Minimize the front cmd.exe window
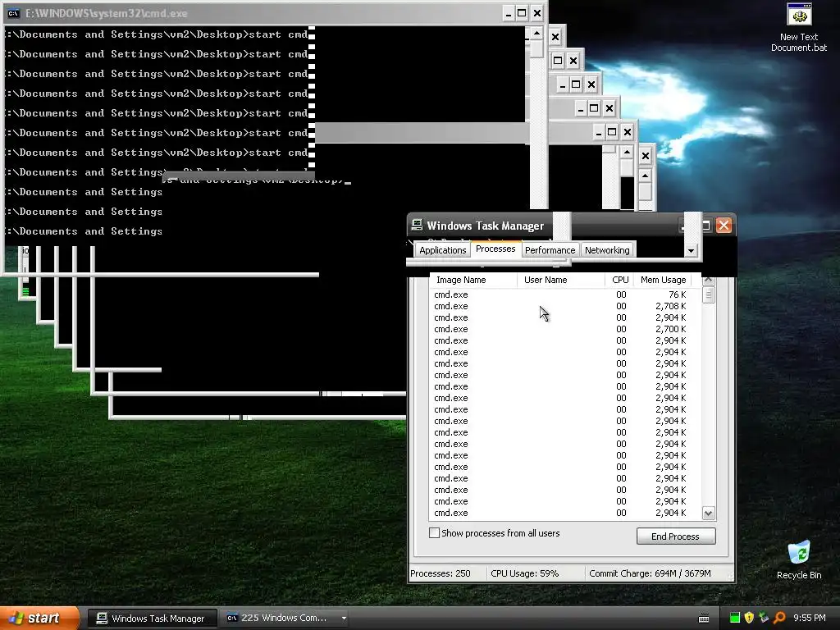840x630 pixels. click(x=508, y=13)
